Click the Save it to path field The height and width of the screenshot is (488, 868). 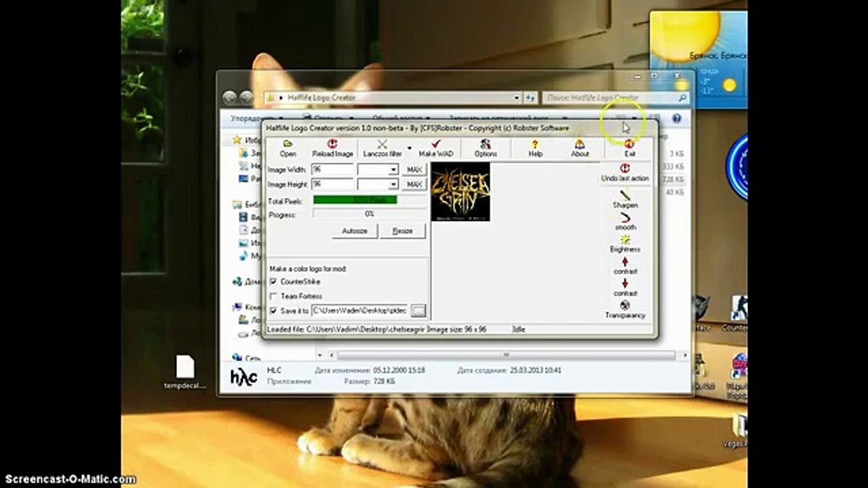point(359,311)
